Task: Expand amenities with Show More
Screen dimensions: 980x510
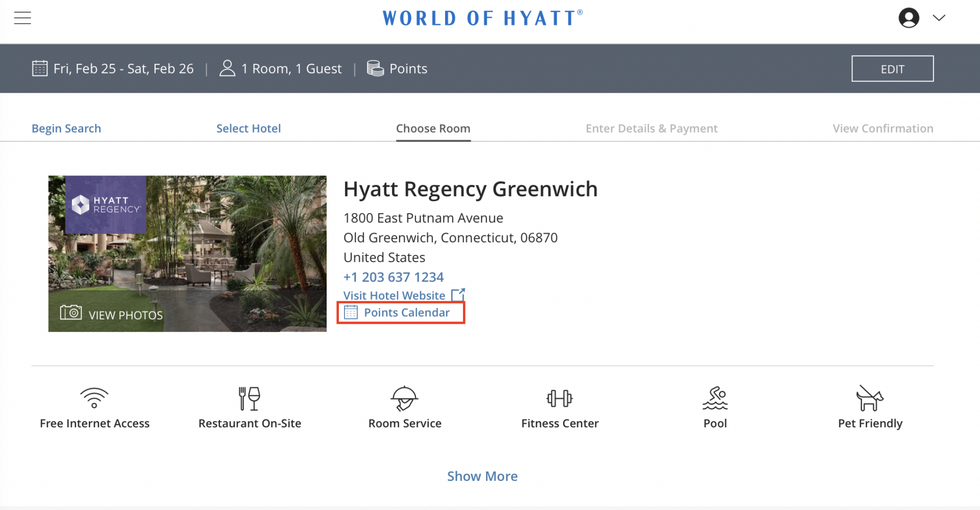Action: (x=482, y=476)
